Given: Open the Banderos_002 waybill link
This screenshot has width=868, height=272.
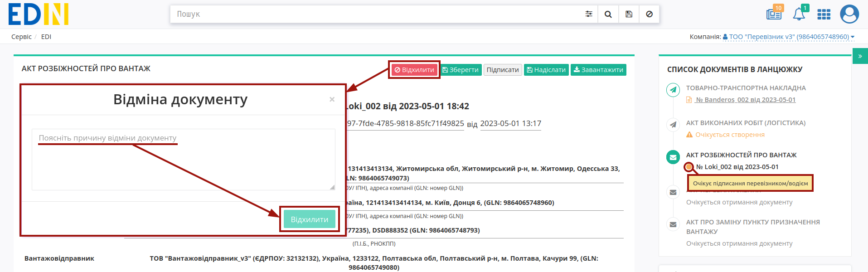Looking at the screenshot, I should [x=745, y=100].
